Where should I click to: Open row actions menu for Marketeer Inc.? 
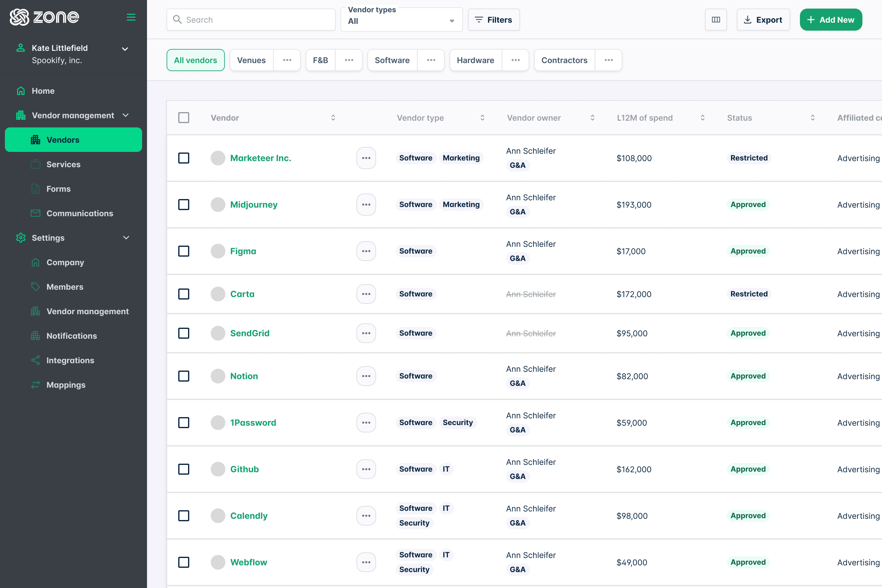click(366, 158)
